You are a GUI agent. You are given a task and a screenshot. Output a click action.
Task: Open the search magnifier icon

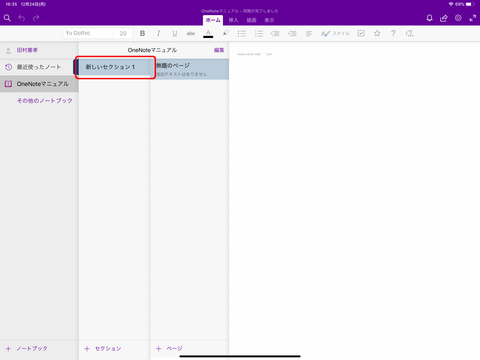tap(7, 18)
